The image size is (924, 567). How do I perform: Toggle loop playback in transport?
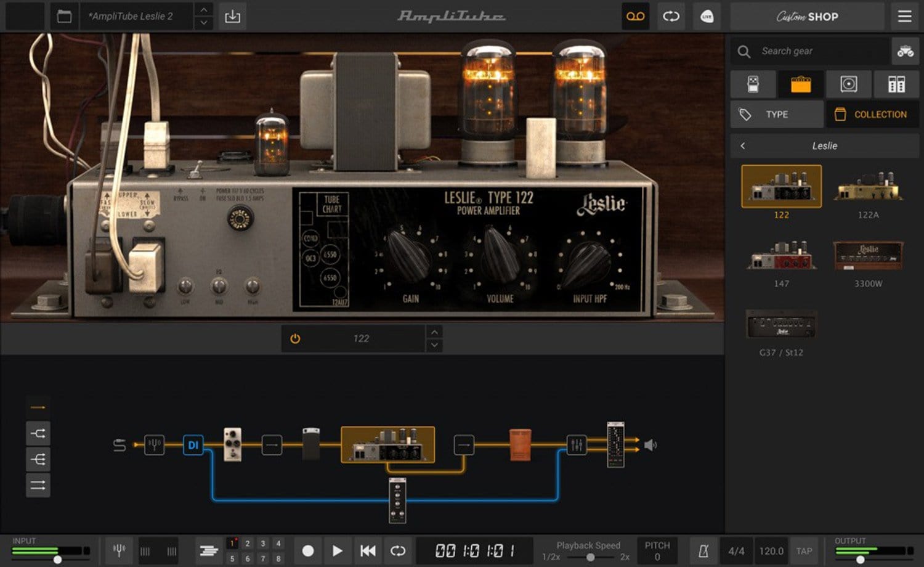(398, 550)
